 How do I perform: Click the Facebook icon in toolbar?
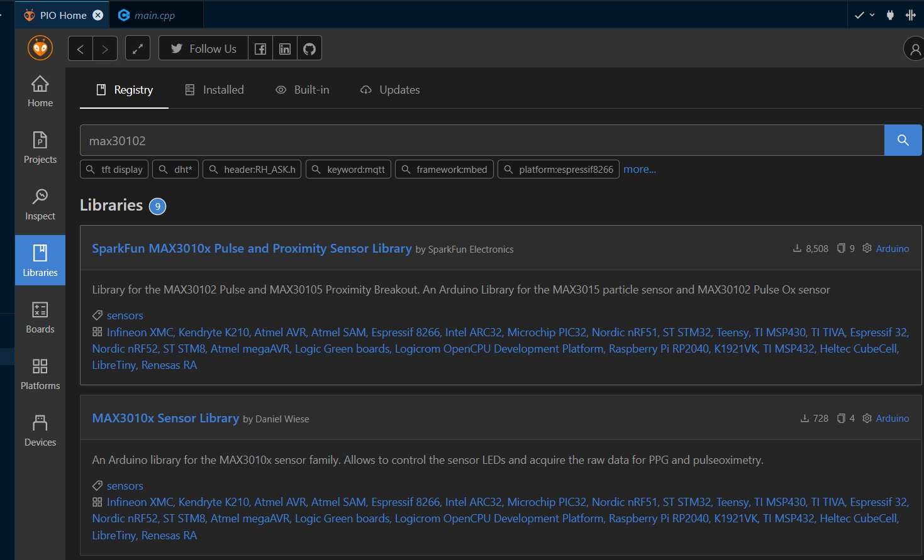260,49
